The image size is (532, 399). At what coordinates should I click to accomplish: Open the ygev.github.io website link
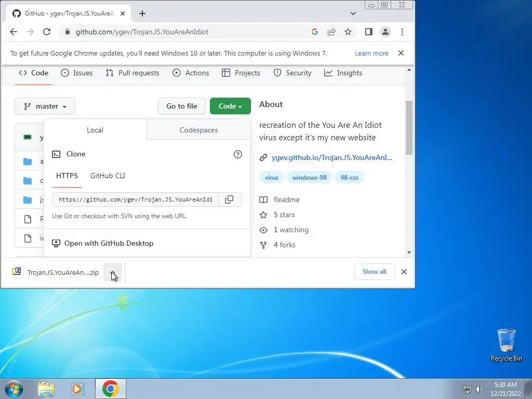click(331, 157)
